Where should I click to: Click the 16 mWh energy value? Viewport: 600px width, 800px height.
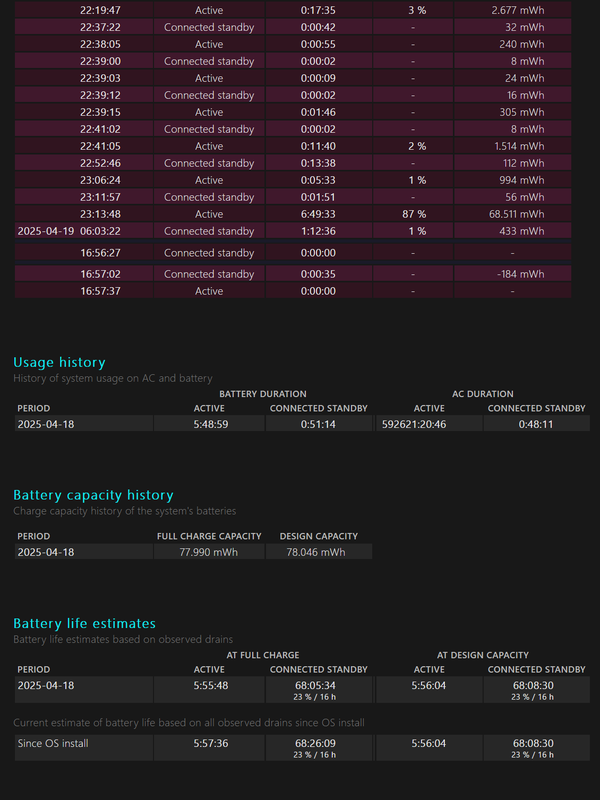(x=526, y=95)
